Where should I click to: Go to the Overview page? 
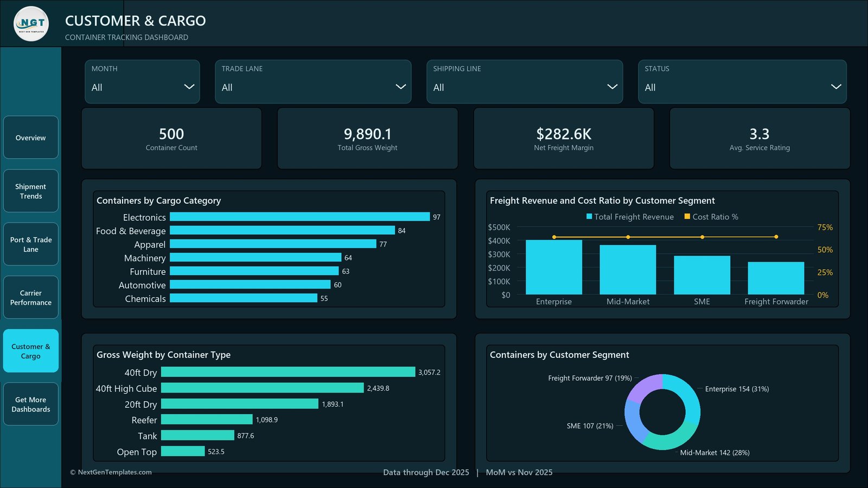tap(31, 138)
